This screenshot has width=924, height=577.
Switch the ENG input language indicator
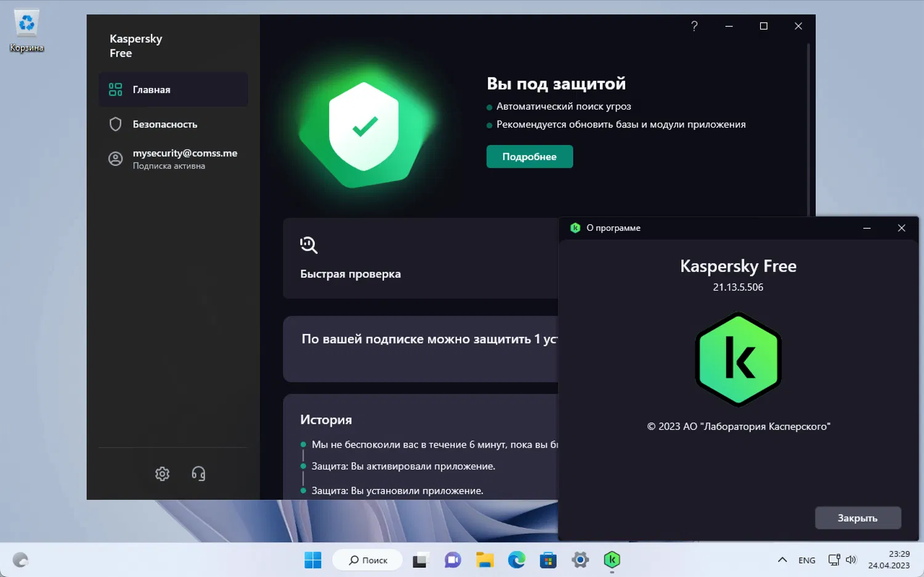tap(807, 560)
